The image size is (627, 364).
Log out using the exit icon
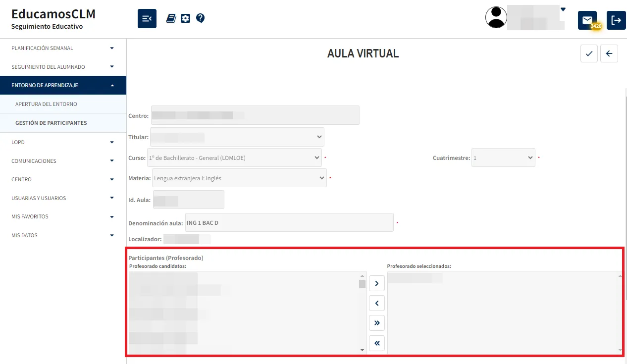(x=616, y=20)
